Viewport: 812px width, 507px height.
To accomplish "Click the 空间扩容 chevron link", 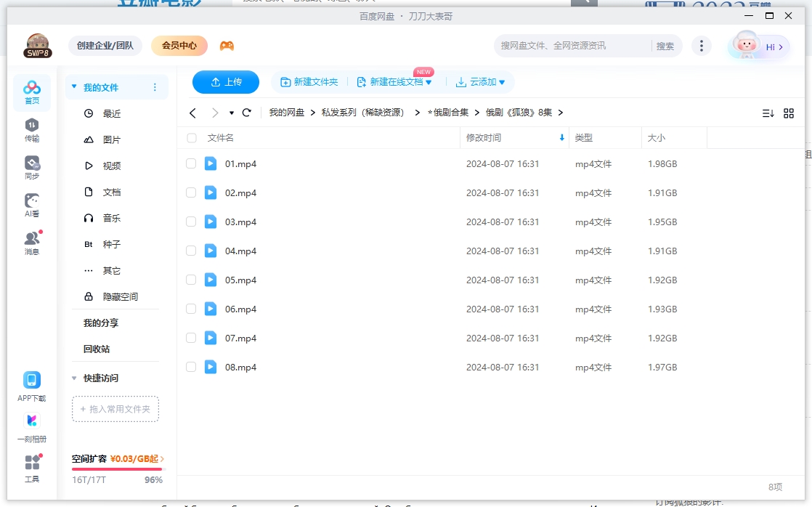I will [162, 459].
